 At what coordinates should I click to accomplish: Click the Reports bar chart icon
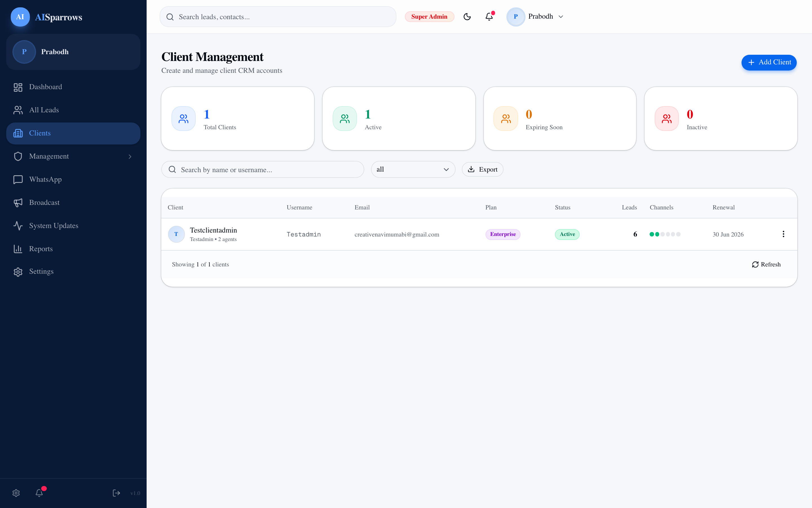pos(18,249)
